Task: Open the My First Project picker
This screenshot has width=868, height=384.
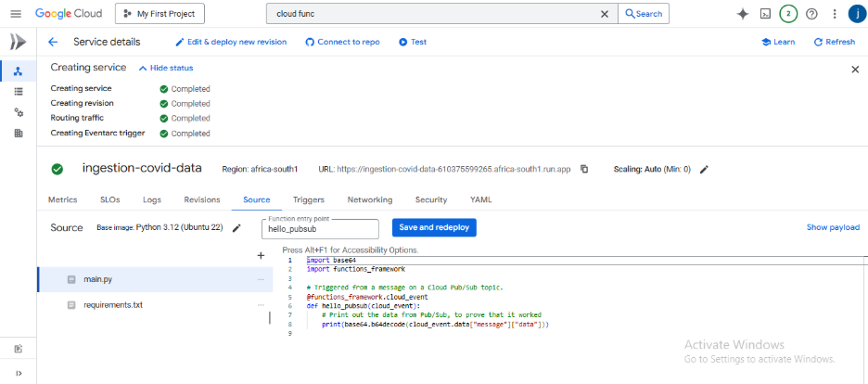Action: (160, 14)
